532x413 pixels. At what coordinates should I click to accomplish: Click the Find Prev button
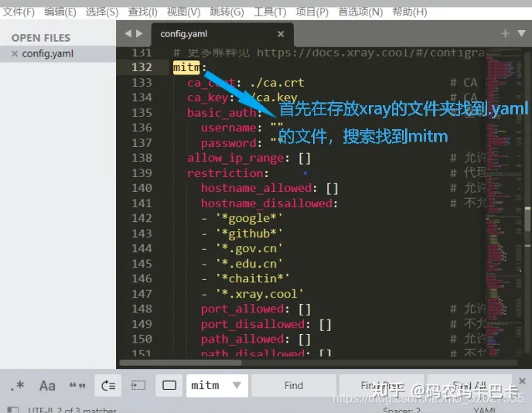381,385
